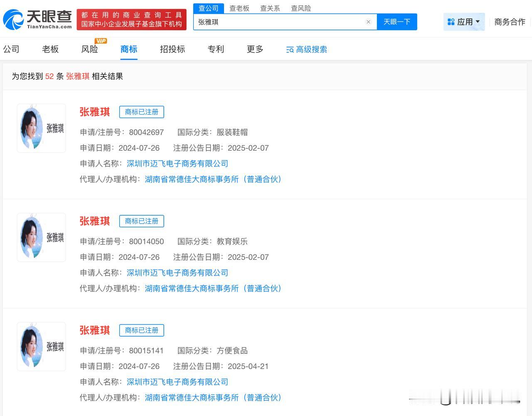Viewport: 532px width, 416px height.
Task: Open 张雅琪 title of 服装鞋帽 trademark
Action: pos(95,112)
